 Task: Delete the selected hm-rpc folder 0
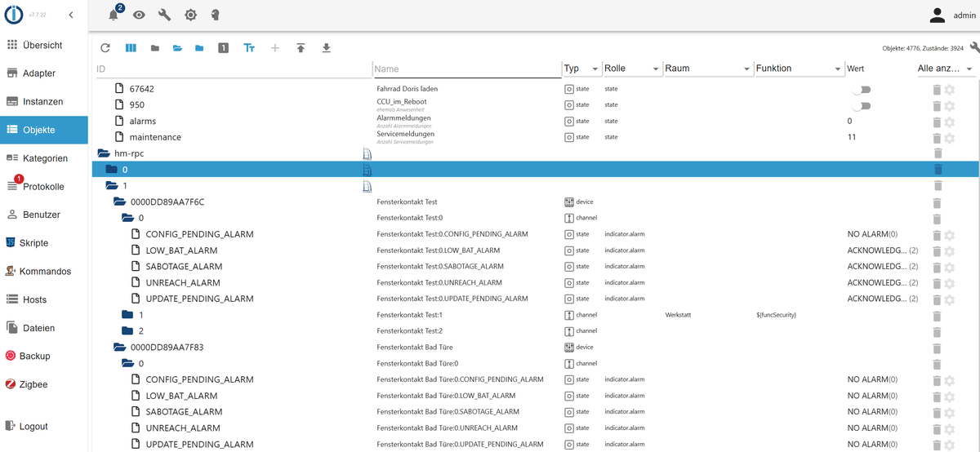click(937, 170)
